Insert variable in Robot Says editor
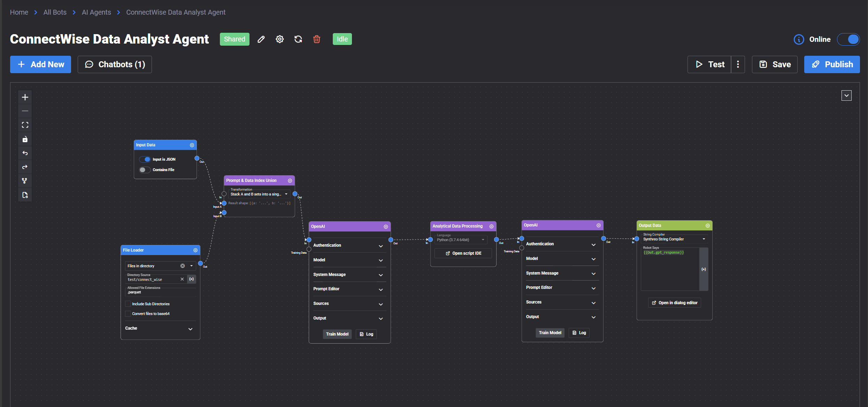 coord(704,269)
